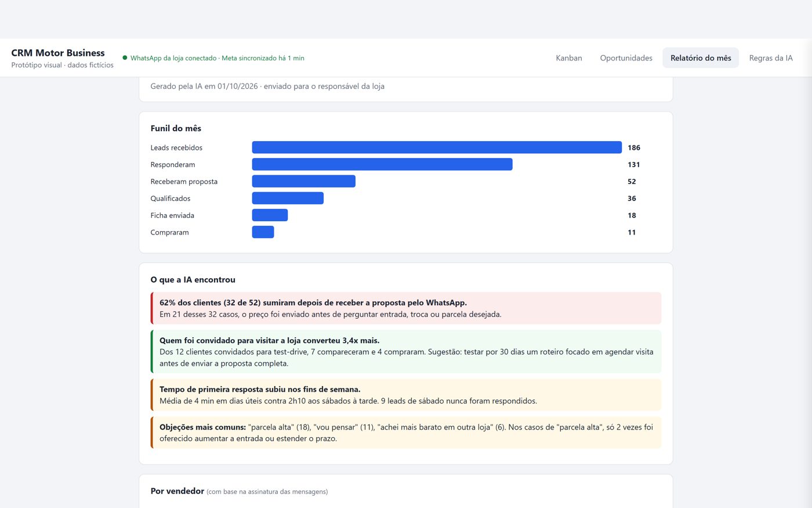Click the green insight about visiting the store
Viewport: 812px width, 508px height.
406,352
